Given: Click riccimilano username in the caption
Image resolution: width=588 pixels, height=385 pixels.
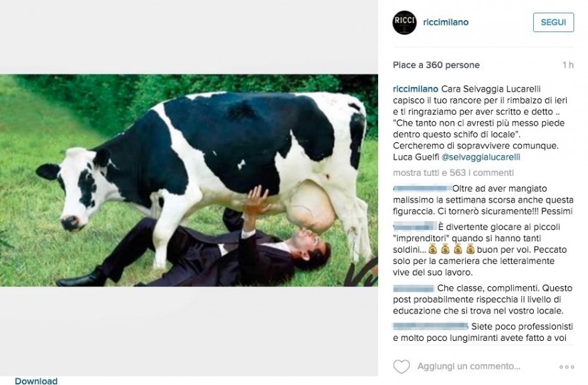Looking at the screenshot, I should 416,89.
